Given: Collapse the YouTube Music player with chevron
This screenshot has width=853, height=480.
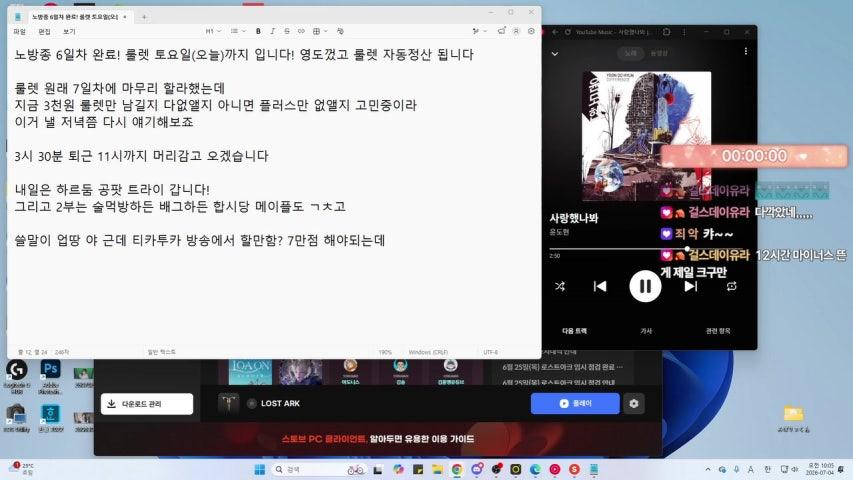Looking at the screenshot, I should click(555, 54).
